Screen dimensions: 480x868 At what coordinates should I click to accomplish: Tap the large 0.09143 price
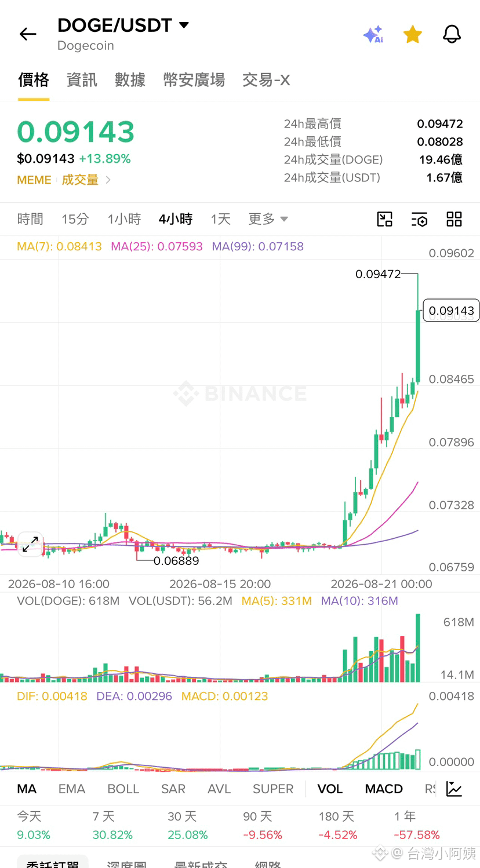coord(76,132)
